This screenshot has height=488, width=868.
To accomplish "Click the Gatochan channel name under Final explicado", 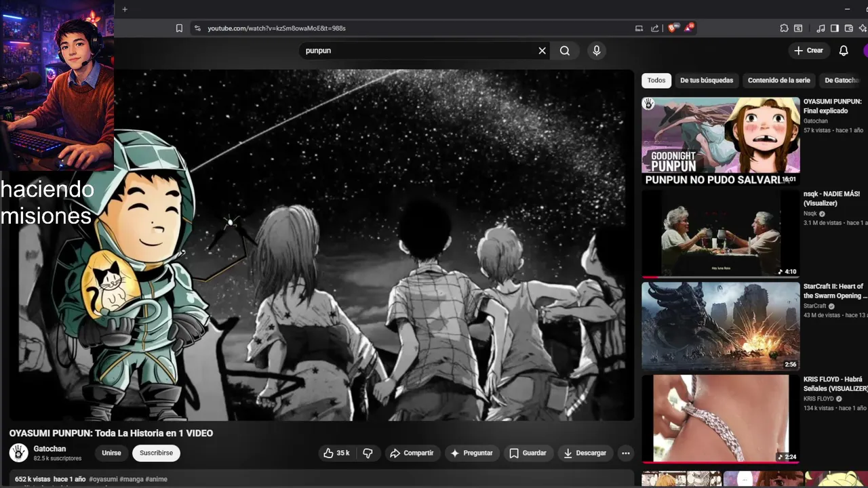I will coord(816,121).
